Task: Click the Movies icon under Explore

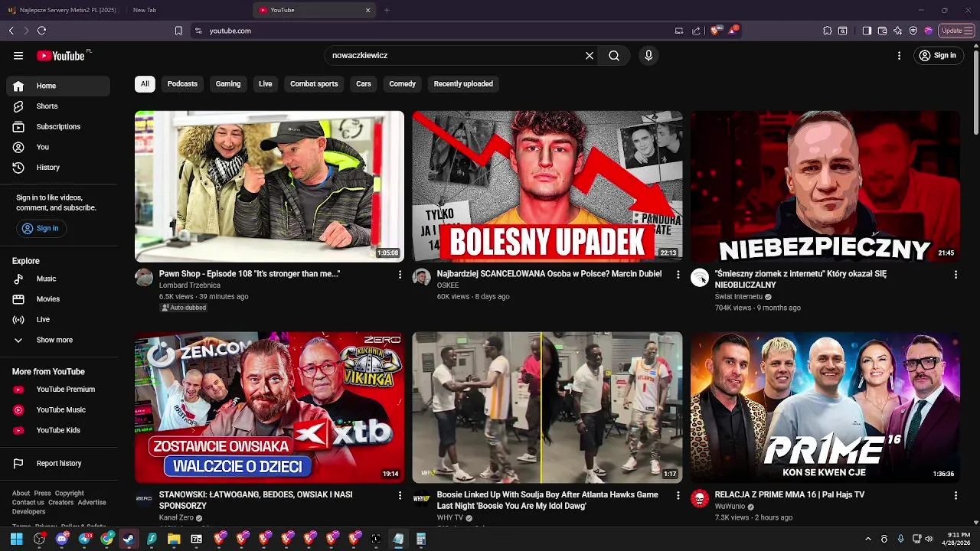Action: [x=18, y=299]
